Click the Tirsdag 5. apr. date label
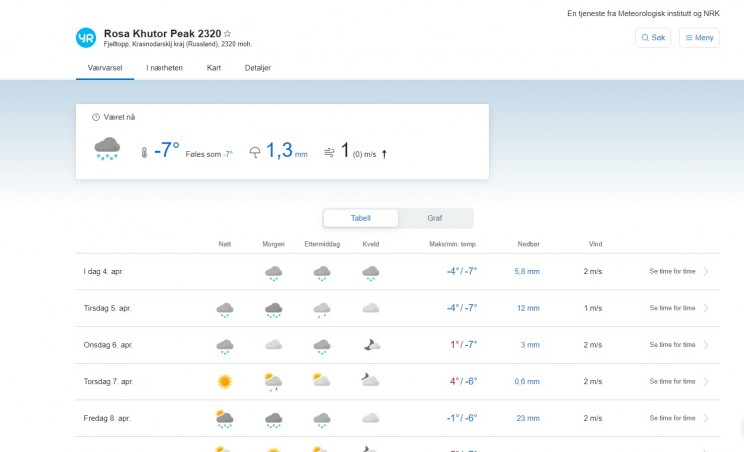Image resolution: width=744 pixels, height=452 pixels. (x=107, y=308)
